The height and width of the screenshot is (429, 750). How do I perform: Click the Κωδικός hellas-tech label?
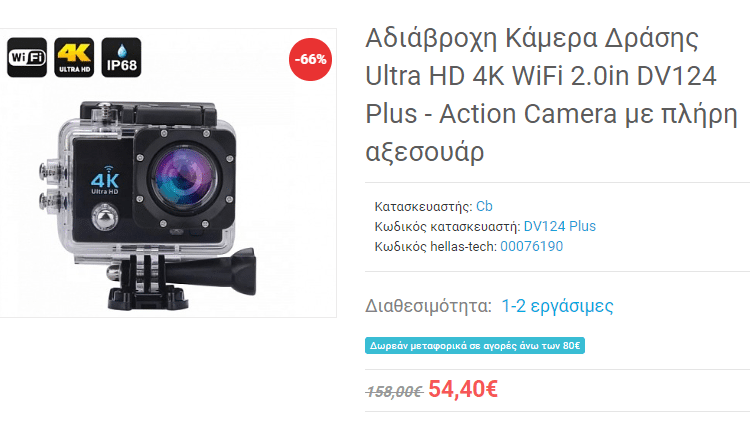pos(435,246)
